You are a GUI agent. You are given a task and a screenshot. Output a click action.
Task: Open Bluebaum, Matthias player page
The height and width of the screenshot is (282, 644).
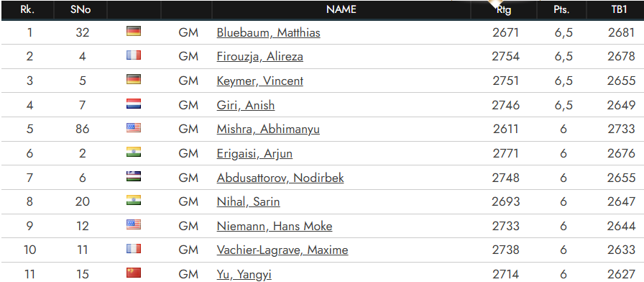[x=268, y=32]
